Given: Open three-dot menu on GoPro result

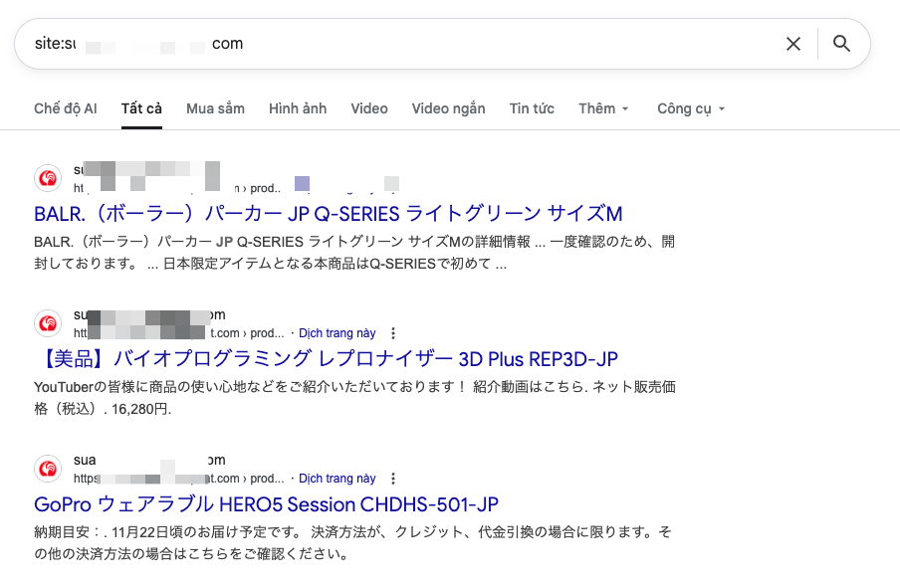Looking at the screenshot, I should (x=393, y=479).
